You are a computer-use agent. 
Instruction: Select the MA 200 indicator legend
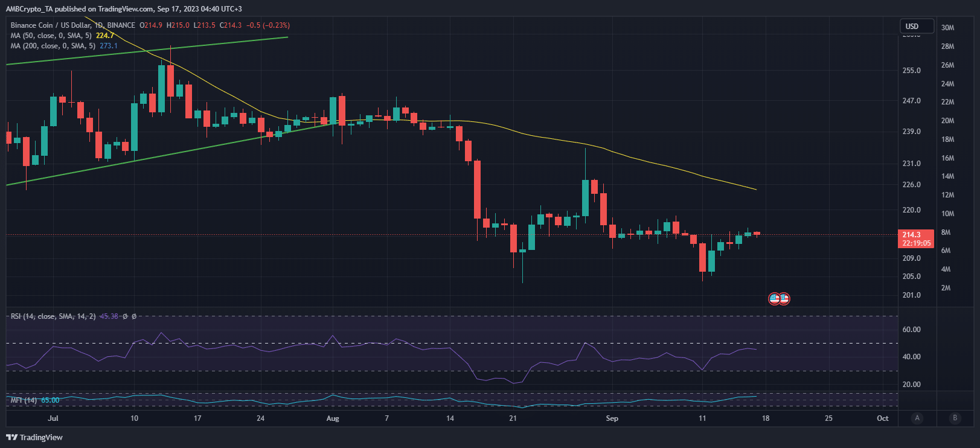pos(53,46)
